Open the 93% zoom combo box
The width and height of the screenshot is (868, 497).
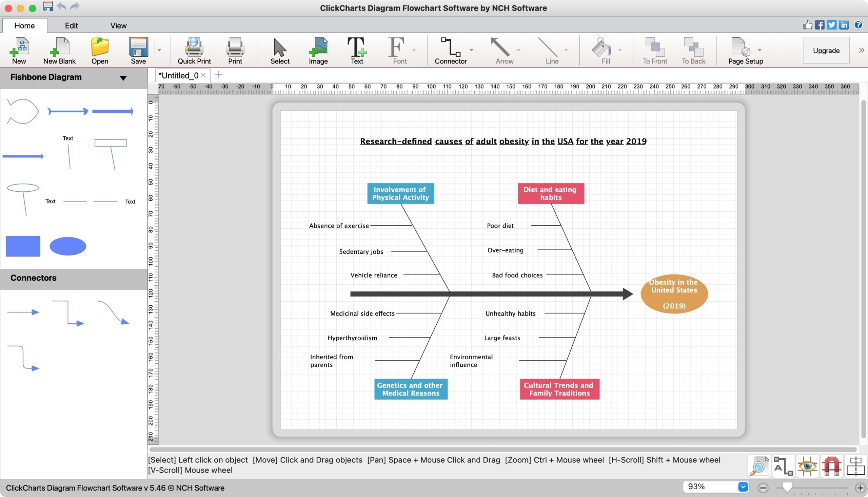pyautogui.click(x=715, y=487)
